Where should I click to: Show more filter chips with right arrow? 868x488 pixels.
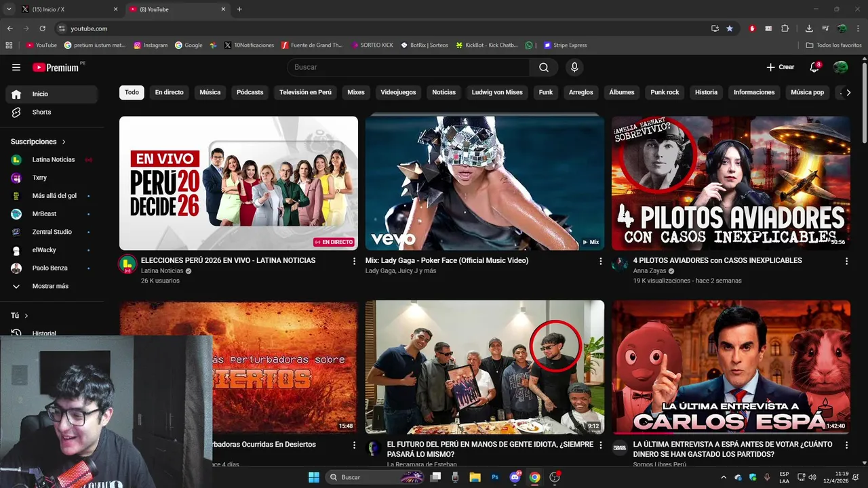(848, 92)
